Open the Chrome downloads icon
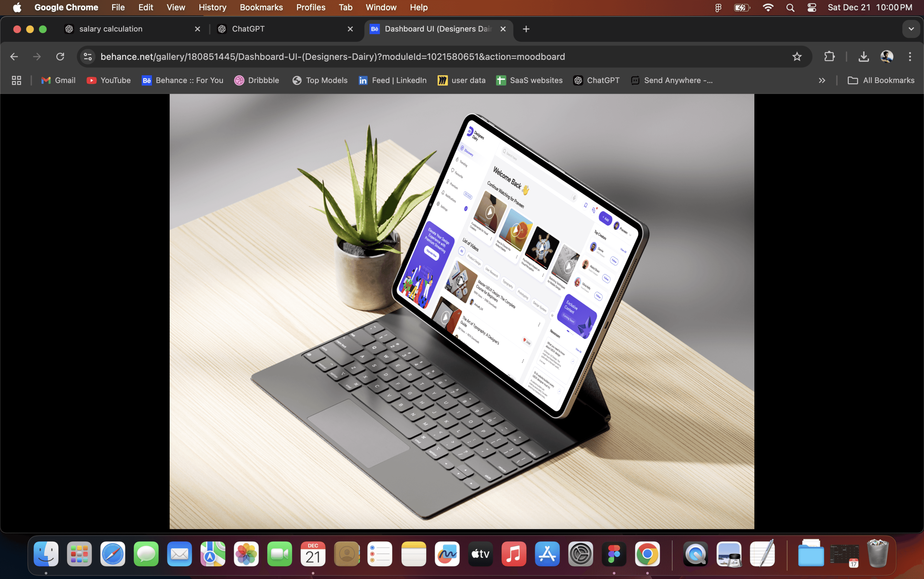This screenshot has height=579, width=924. 863,57
